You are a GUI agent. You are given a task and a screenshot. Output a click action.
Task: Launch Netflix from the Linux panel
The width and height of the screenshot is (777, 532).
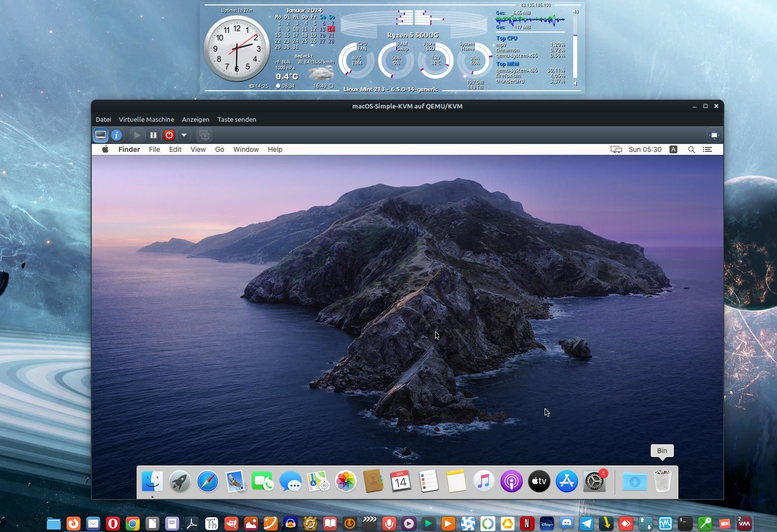coord(527,523)
